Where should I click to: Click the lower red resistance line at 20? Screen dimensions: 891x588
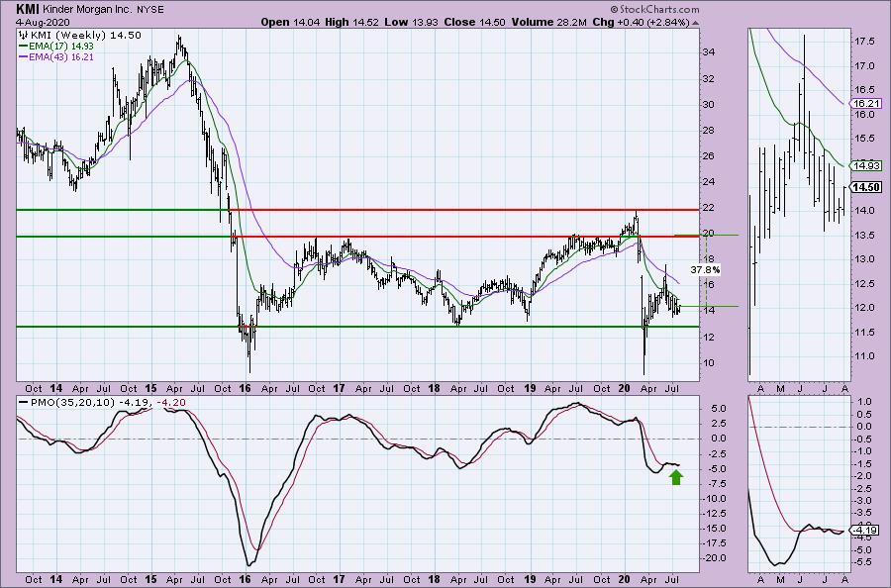(x=463, y=237)
